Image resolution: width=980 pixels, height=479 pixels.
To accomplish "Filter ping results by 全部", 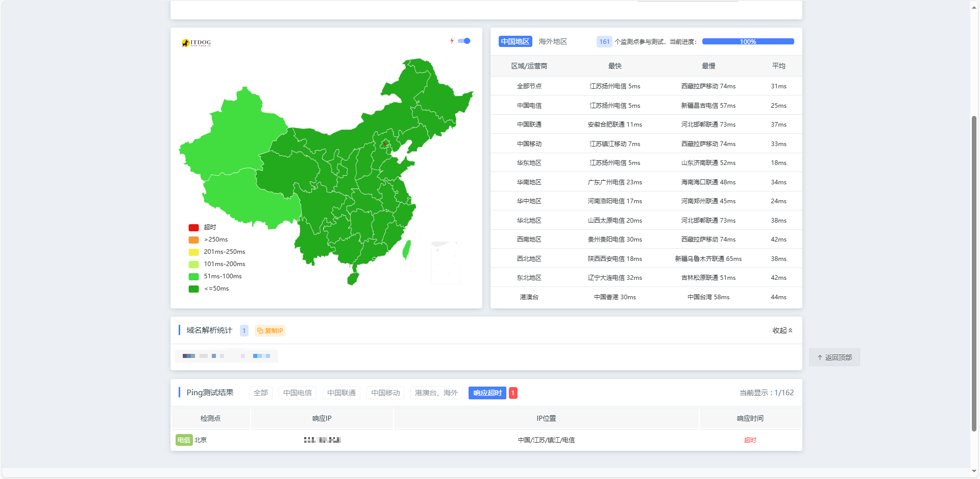I will click(261, 393).
